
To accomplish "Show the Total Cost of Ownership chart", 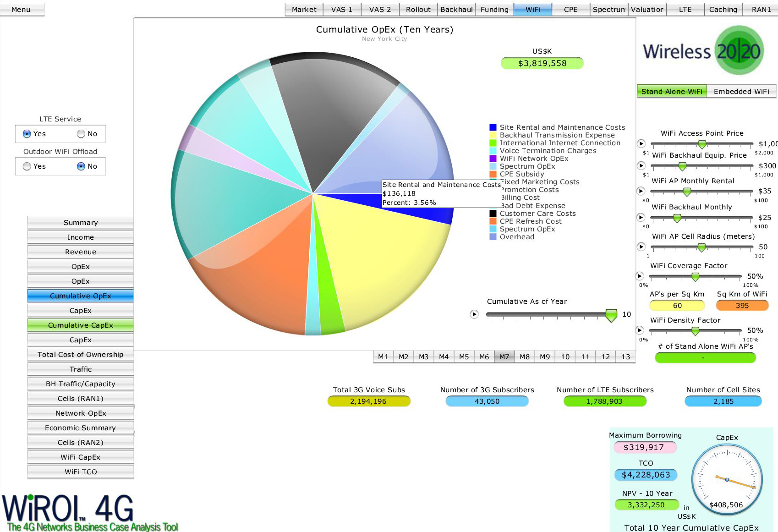I will click(81, 355).
